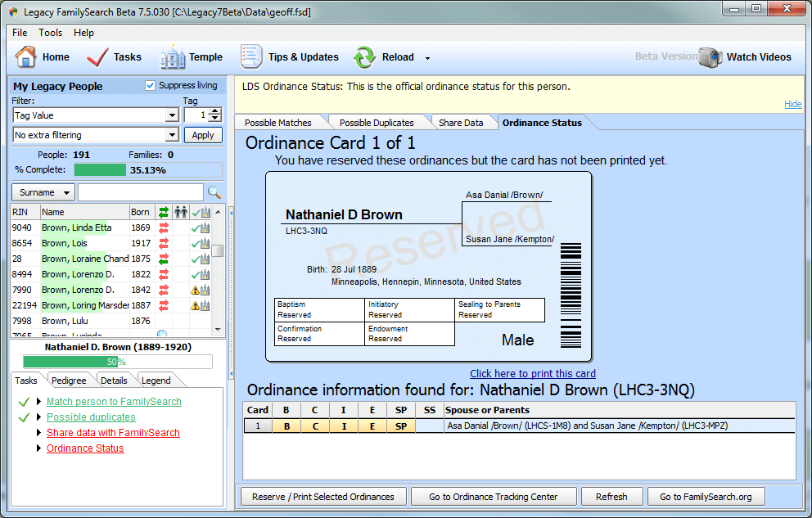This screenshot has width=812, height=518.
Task: Click the Hide link in status banner
Action: click(x=793, y=103)
